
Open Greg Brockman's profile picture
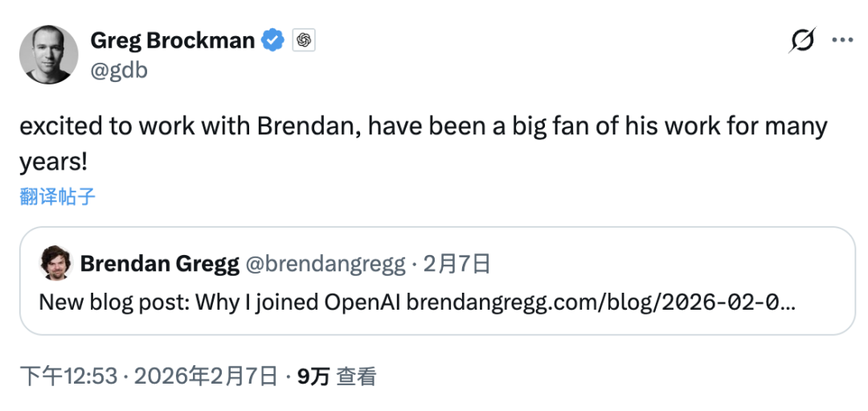49,54
